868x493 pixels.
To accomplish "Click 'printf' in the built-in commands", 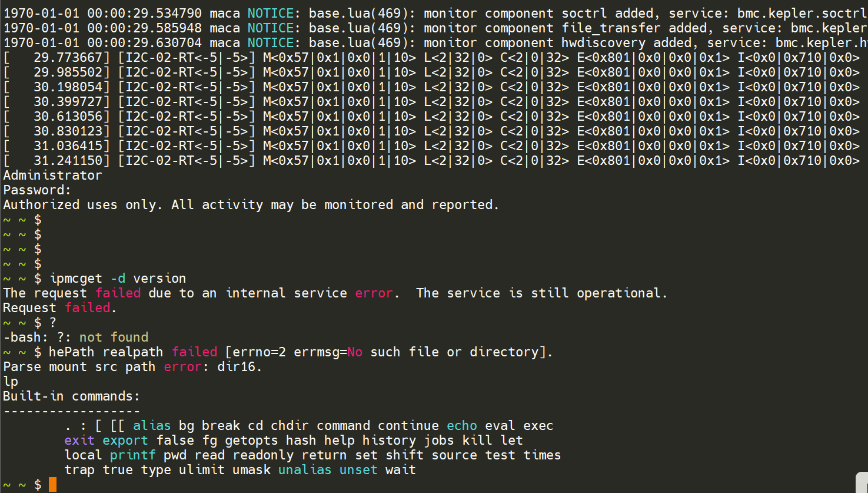I will coord(133,455).
